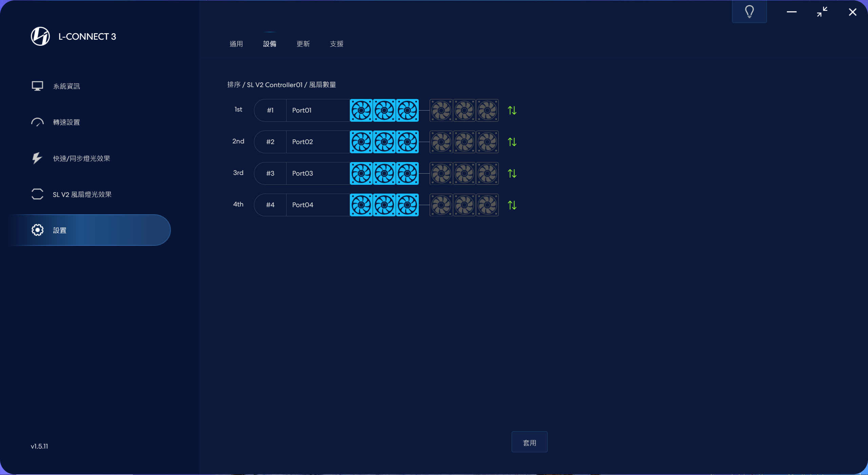This screenshot has width=868, height=475.
Task: Click the Port01 name field
Action: (x=318, y=111)
